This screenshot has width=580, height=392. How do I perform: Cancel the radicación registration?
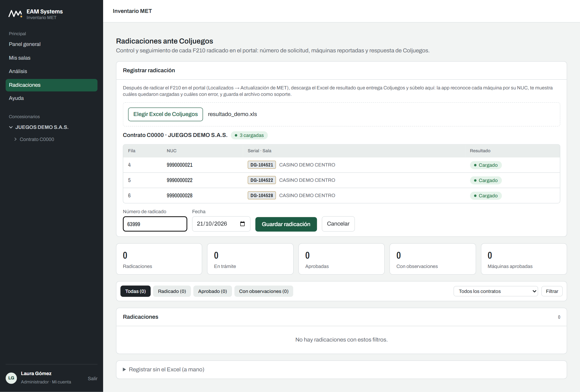(338, 224)
